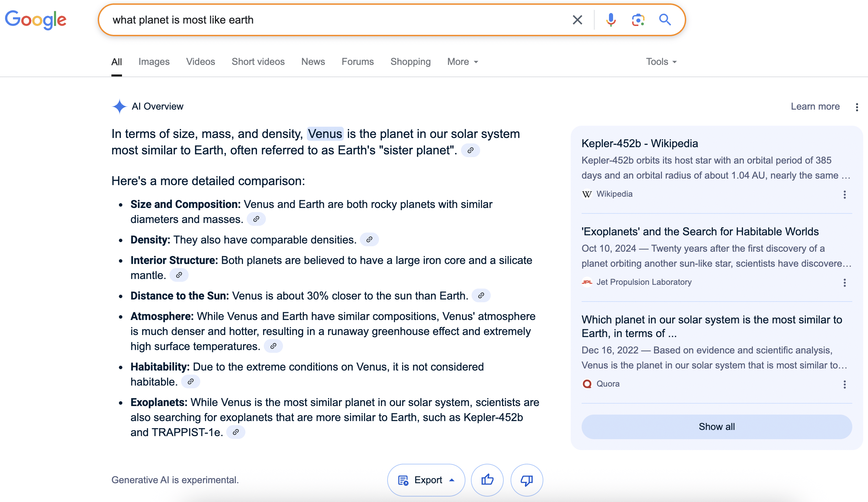Switch to News tab
Viewport: 868px width, 502px height.
(x=313, y=62)
